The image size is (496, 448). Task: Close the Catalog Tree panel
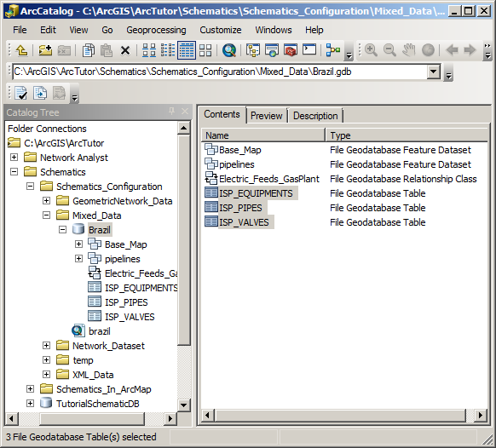[x=185, y=112]
